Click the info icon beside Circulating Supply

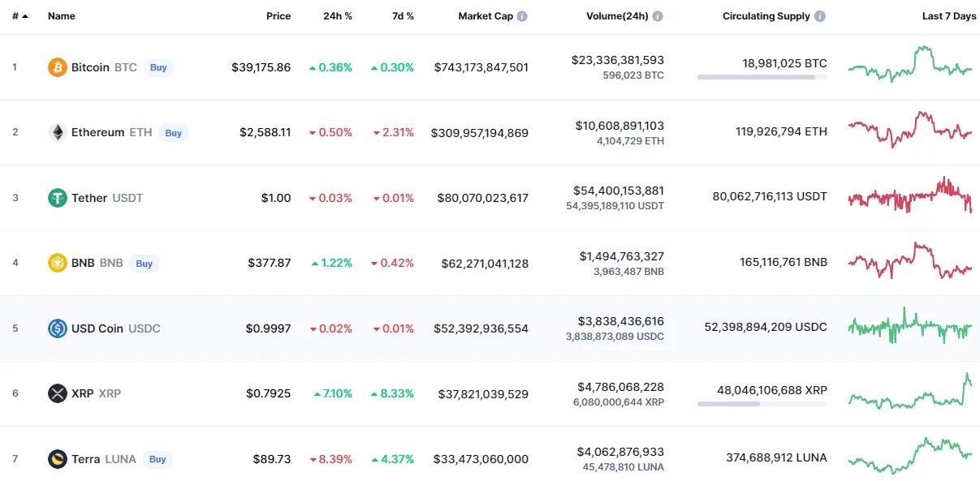coord(820,16)
